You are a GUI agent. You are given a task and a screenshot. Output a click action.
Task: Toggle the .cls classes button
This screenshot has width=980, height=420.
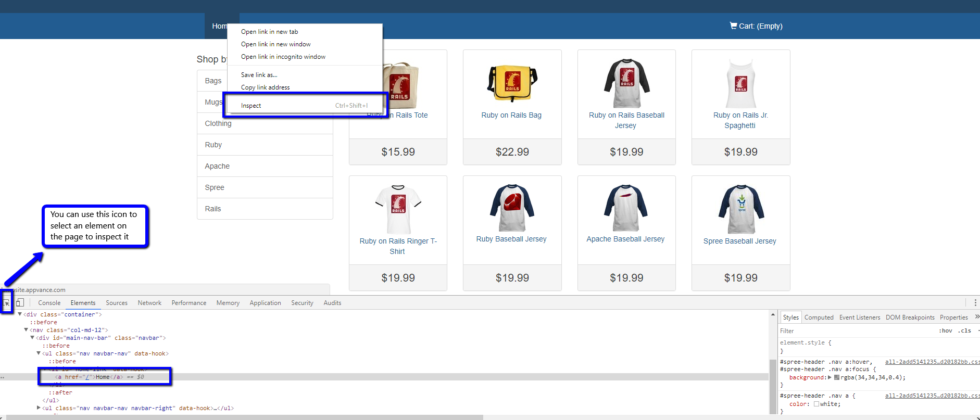964,330
